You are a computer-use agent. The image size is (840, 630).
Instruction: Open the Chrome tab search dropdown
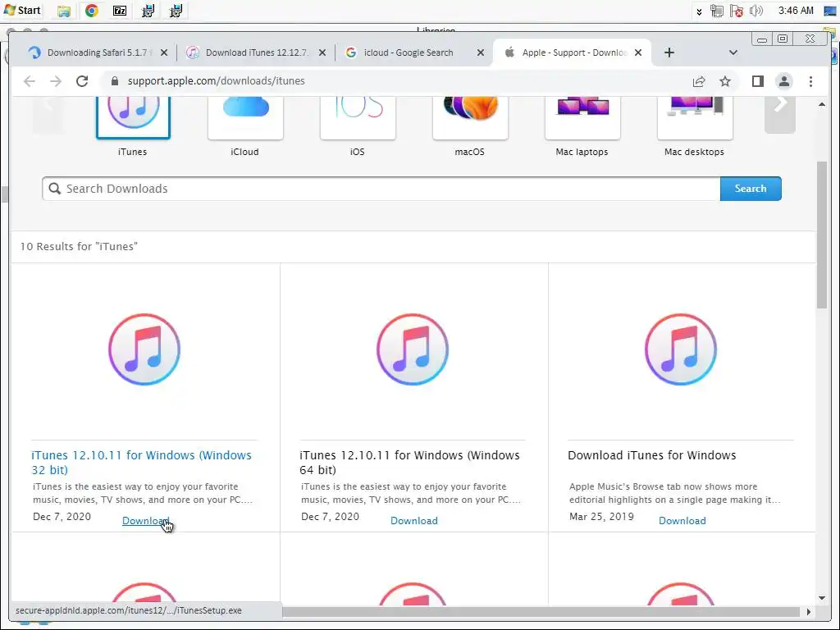[x=733, y=52]
